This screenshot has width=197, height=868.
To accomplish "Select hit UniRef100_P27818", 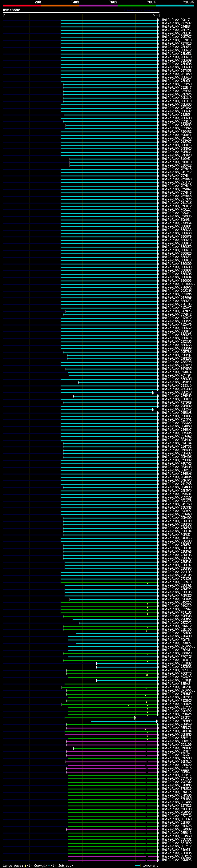I will click(176, 43).
